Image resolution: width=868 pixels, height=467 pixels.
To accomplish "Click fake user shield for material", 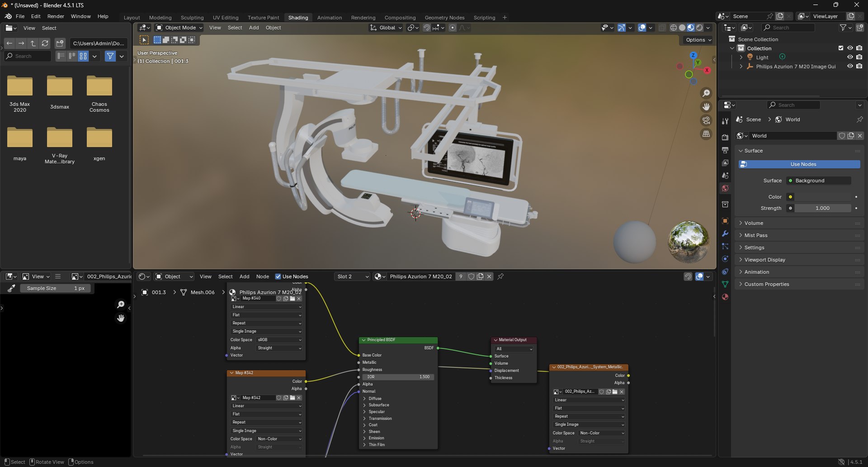I will [471, 276].
